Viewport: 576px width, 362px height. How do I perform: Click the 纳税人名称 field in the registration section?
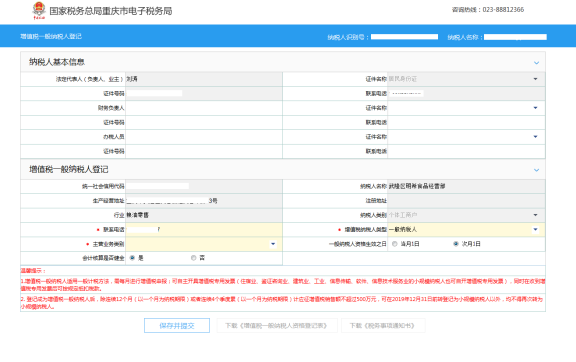(466, 186)
